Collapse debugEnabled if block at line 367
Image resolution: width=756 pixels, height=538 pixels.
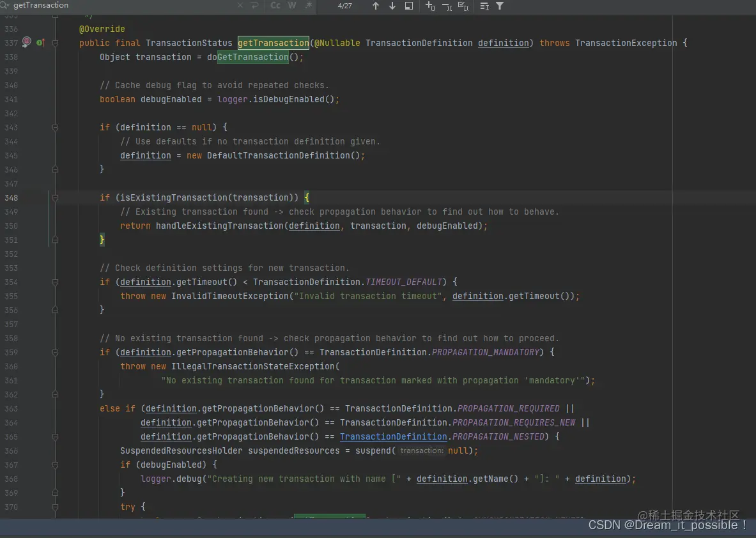tap(55, 465)
